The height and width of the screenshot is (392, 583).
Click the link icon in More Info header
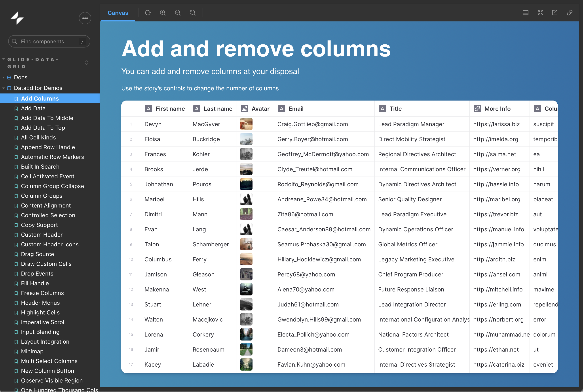pos(477,108)
